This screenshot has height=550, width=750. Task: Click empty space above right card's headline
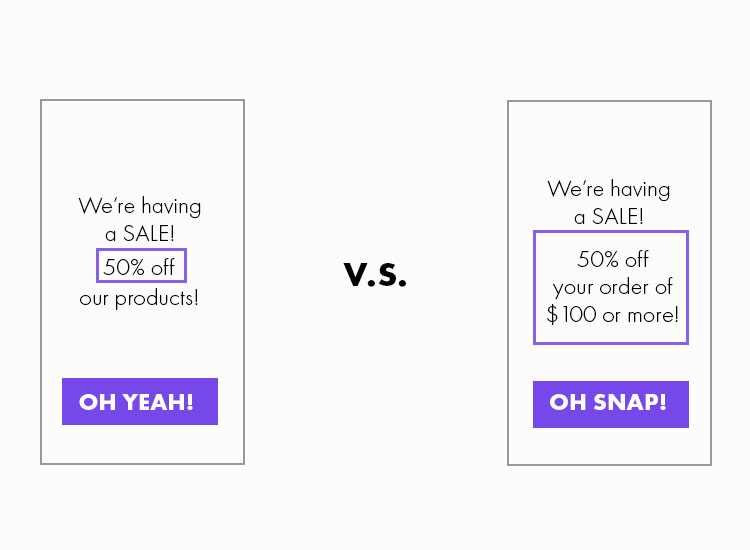point(609,139)
